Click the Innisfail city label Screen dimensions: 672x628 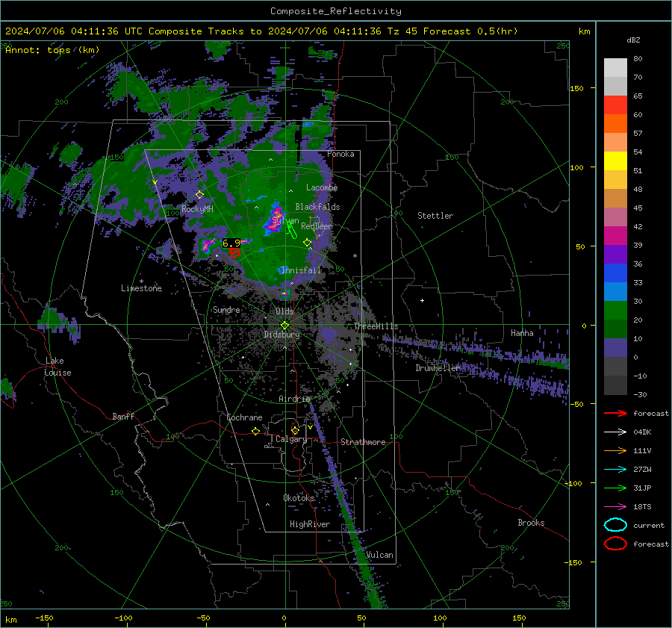(x=301, y=270)
